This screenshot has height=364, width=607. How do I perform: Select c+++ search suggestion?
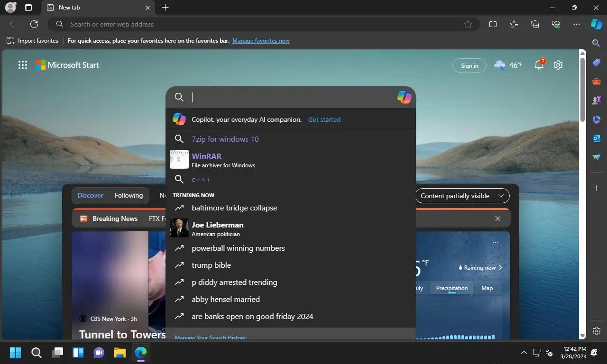point(290,180)
